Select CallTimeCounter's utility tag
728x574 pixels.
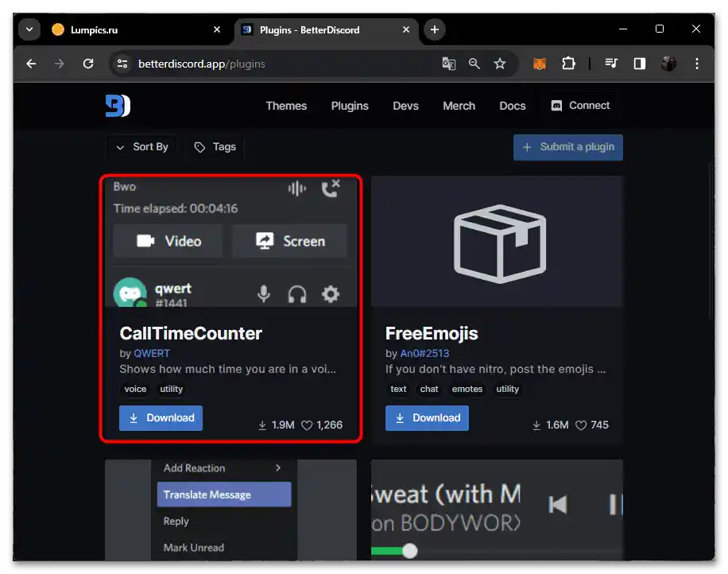point(172,389)
